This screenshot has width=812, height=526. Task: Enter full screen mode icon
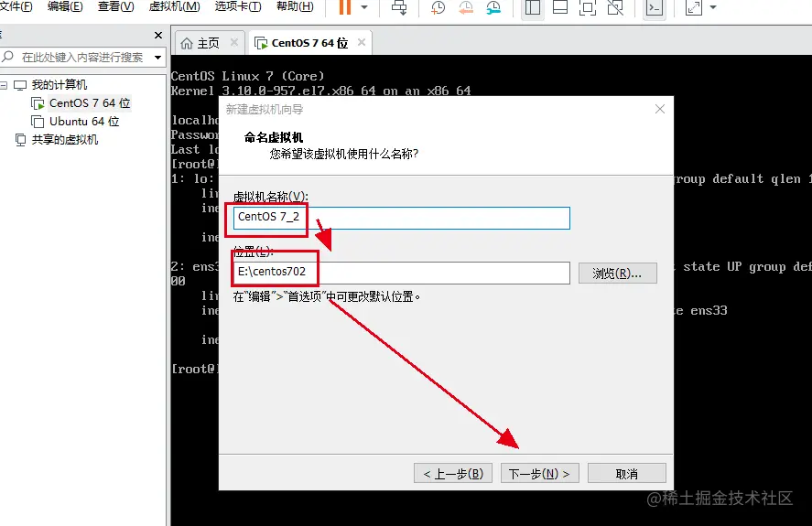click(587, 7)
